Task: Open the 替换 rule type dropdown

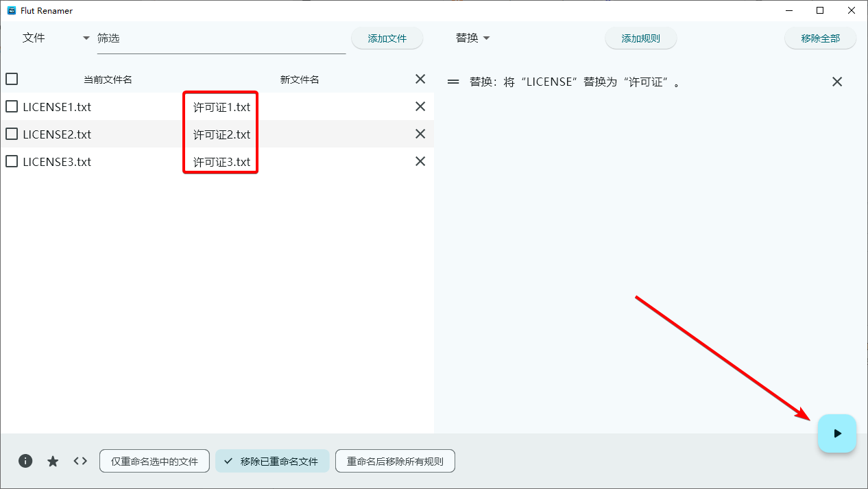Action: click(473, 38)
